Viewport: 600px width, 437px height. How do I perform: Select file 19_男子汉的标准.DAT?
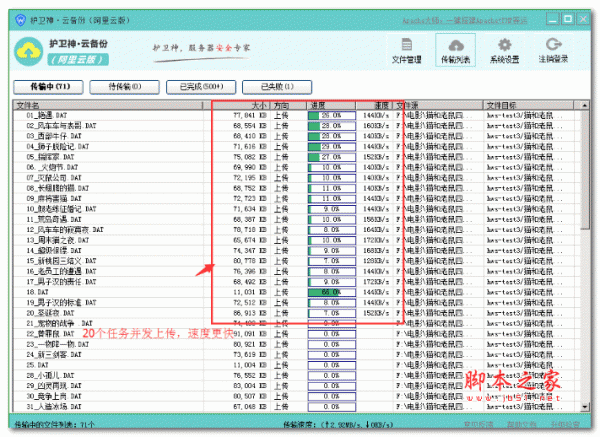coord(61,303)
